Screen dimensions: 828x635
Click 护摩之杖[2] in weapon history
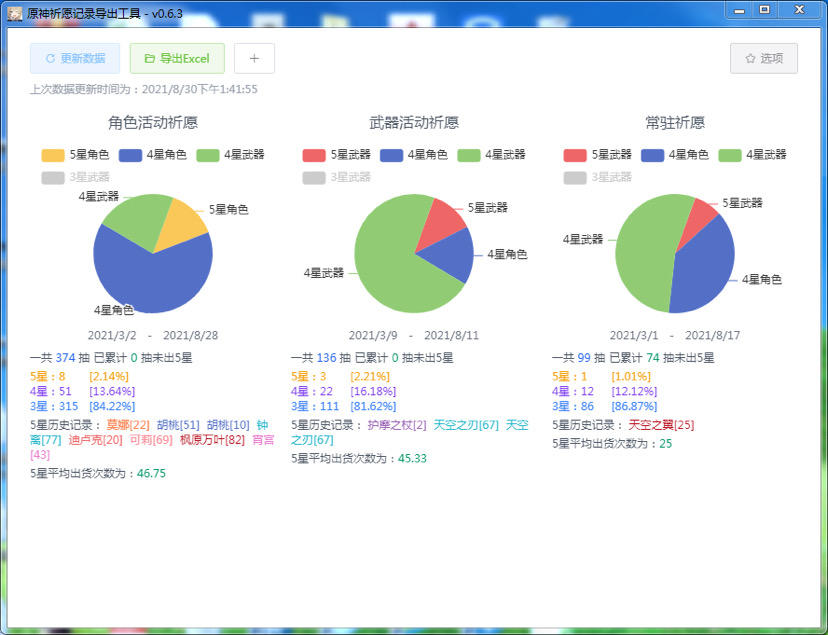[397, 425]
